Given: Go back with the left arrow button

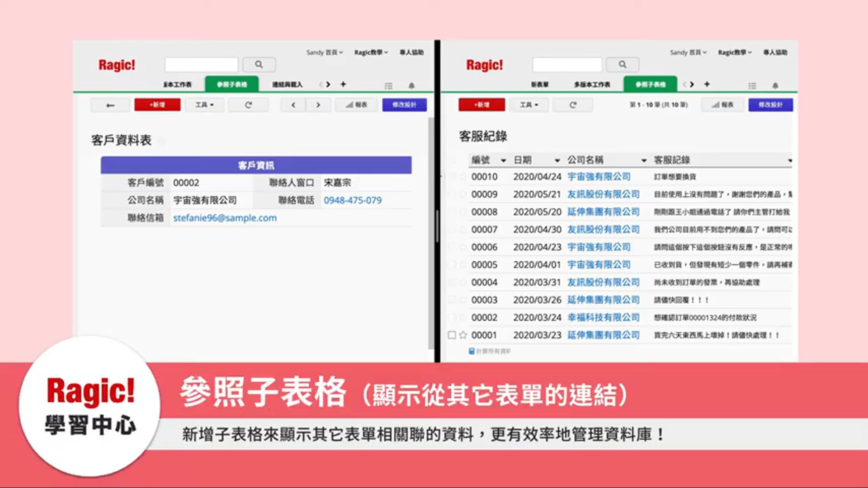Looking at the screenshot, I should tap(110, 105).
